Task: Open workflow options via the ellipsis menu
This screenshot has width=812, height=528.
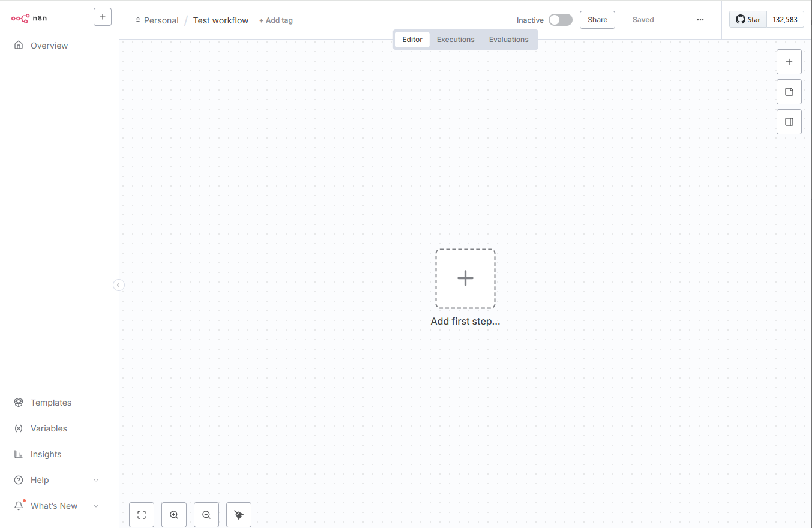Action: (700, 19)
